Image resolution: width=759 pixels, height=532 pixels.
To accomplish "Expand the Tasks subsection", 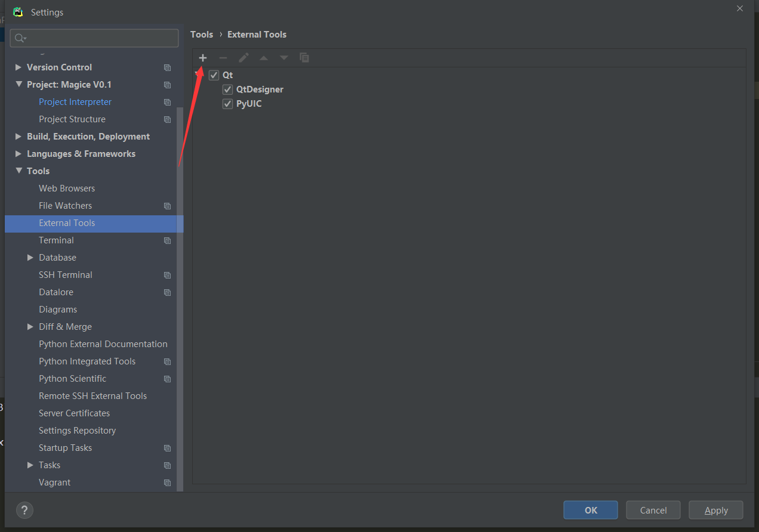I will click(x=30, y=465).
